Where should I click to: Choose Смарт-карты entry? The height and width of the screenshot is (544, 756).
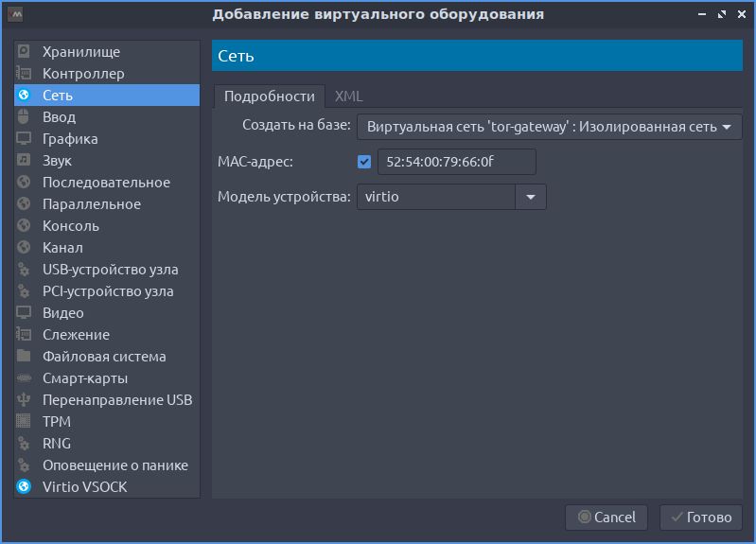[107, 378]
